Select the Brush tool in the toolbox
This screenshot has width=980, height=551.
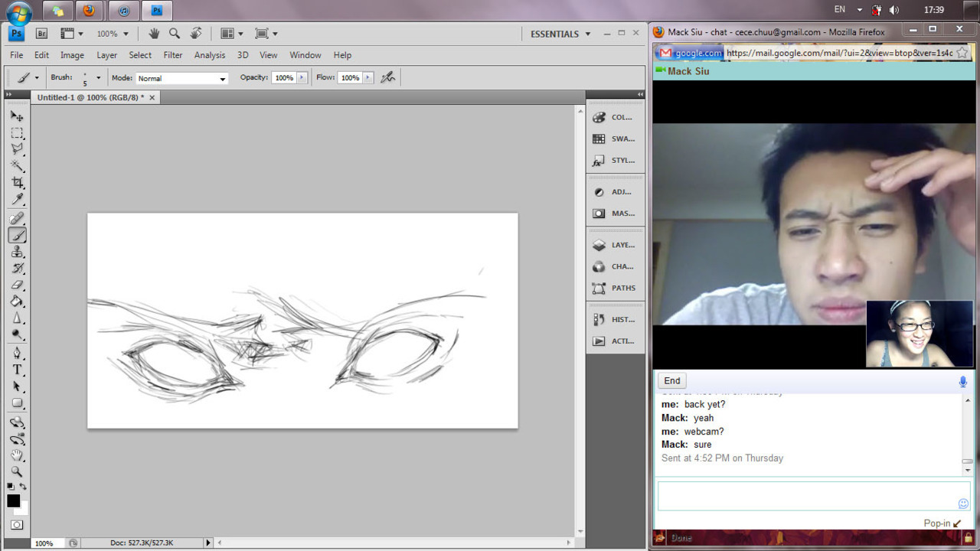coord(17,236)
